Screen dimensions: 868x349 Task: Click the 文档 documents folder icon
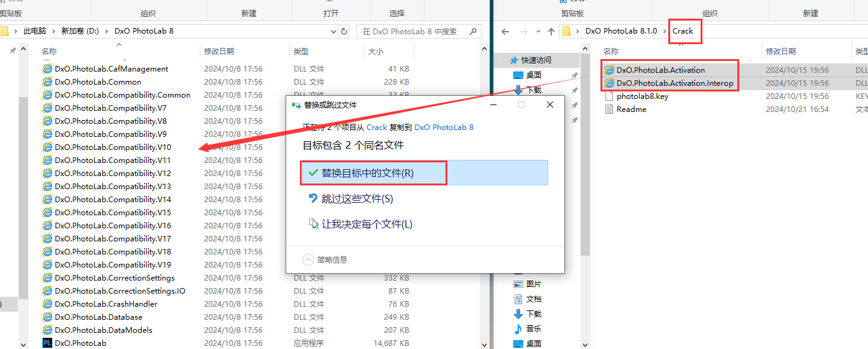518,299
